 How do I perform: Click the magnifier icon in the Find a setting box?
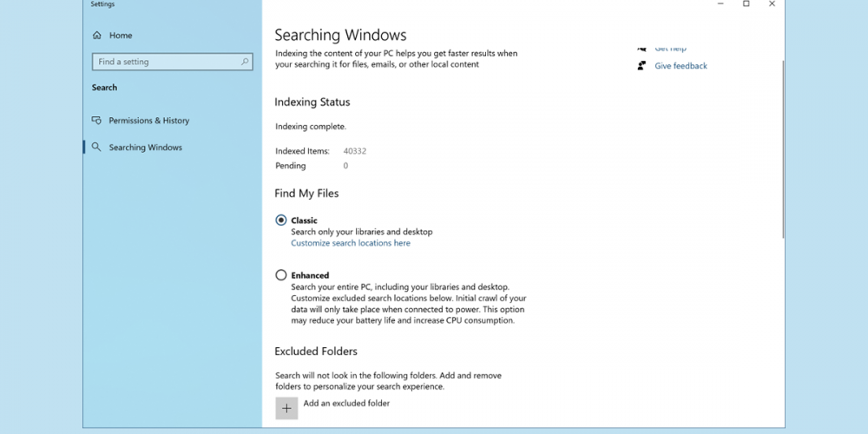click(246, 62)
